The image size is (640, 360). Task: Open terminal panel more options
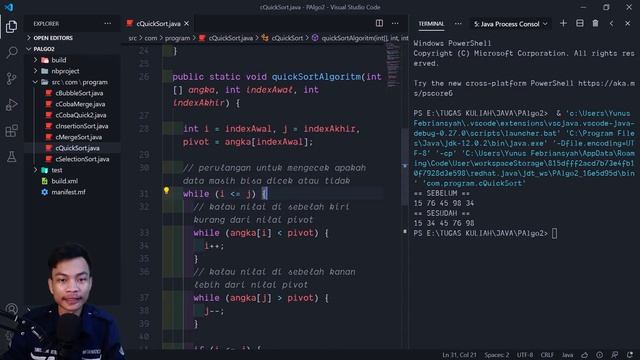pos(458,24)
